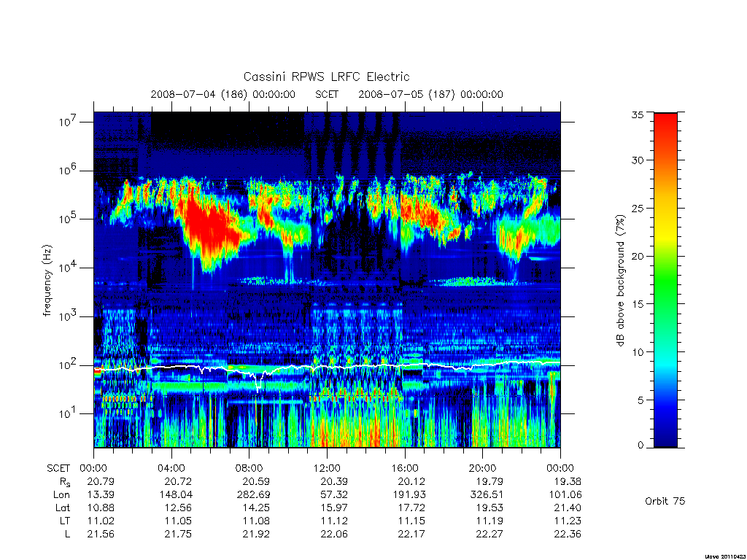This screenshot has width=747, height=560.
Task: Click the plot title "Cassini RPWS LRFC Electric"
Action: [x=326, y=77]
